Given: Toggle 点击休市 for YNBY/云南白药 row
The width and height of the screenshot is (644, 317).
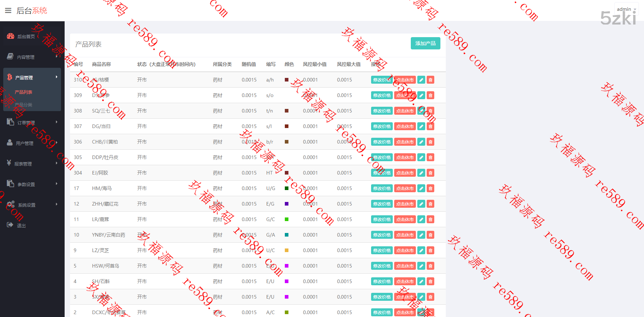Looking at the screenshot, I should point(405,235).
